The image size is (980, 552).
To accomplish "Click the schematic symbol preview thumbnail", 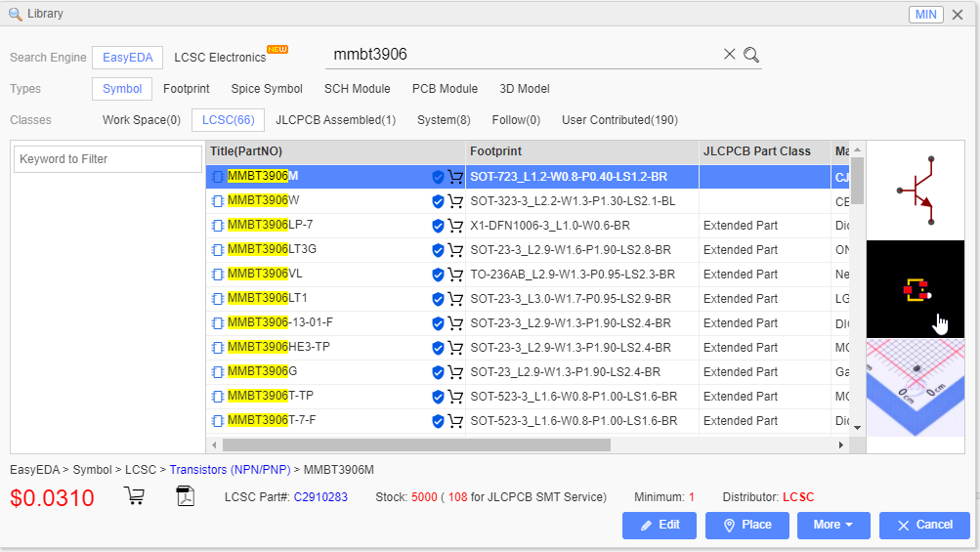I will (916, 191).
